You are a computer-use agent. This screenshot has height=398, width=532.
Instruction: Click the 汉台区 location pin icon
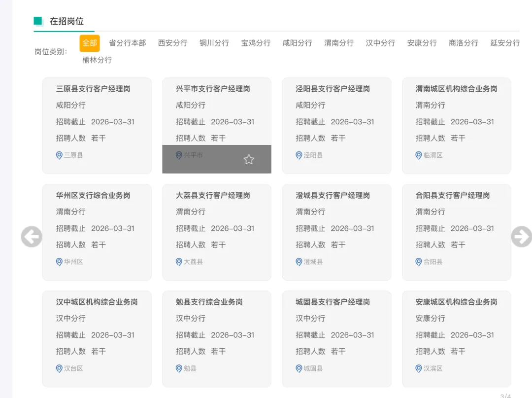click(59, 368)
